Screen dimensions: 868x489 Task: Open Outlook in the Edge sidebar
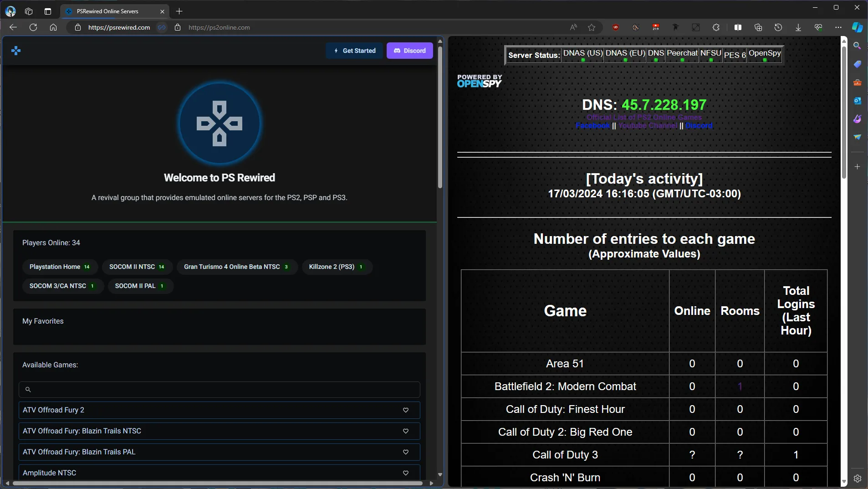(x=857, y=101)
